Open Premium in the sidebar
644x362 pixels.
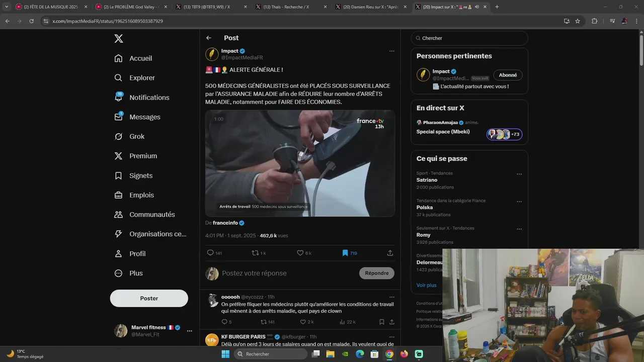pos(136,156)
